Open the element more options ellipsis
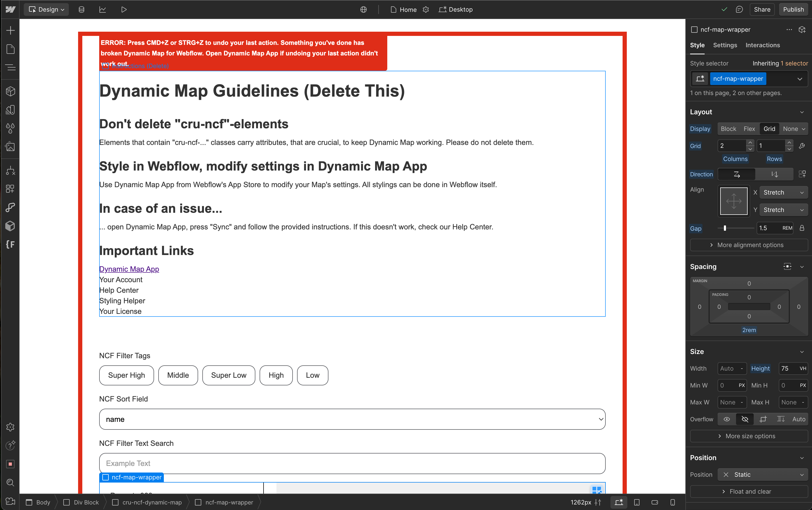 pyautogui.click(x=789, y=30)
